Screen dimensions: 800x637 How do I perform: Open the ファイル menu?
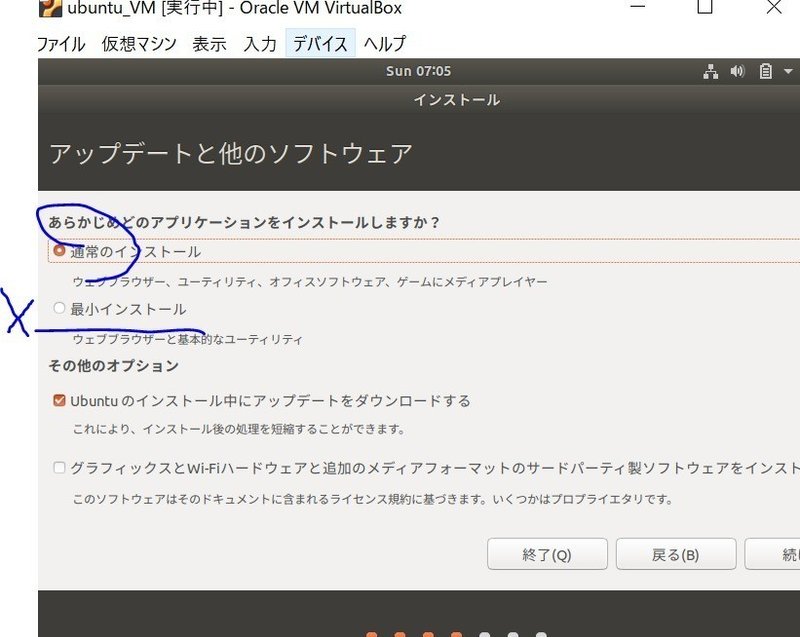click(x=61, y=44)
